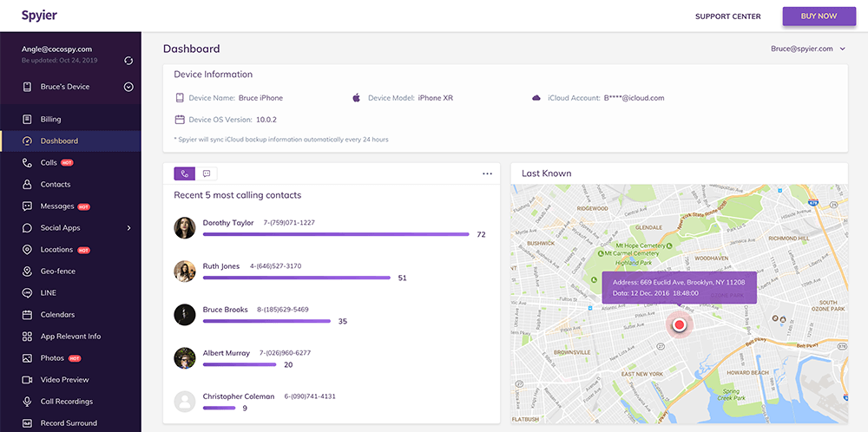Click the device icon beside Bruce's Device
The image size is (868, 432).
[x=27, y=87]
